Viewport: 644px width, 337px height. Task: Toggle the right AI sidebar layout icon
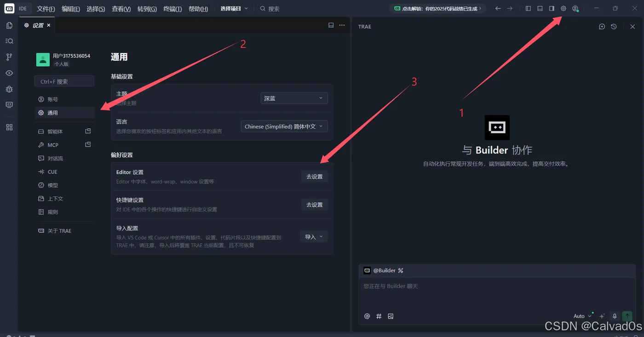pyautogui.click(x=552, y=8)
